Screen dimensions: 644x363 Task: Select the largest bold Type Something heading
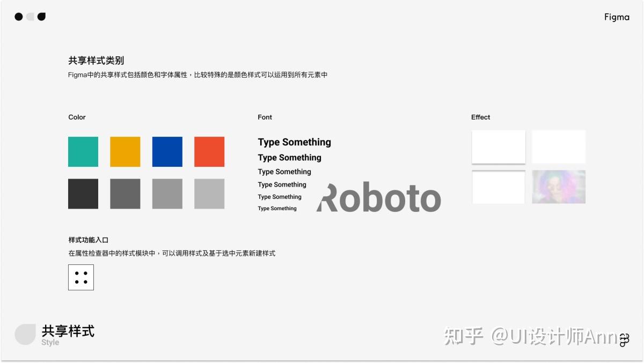tap(294, 142)
